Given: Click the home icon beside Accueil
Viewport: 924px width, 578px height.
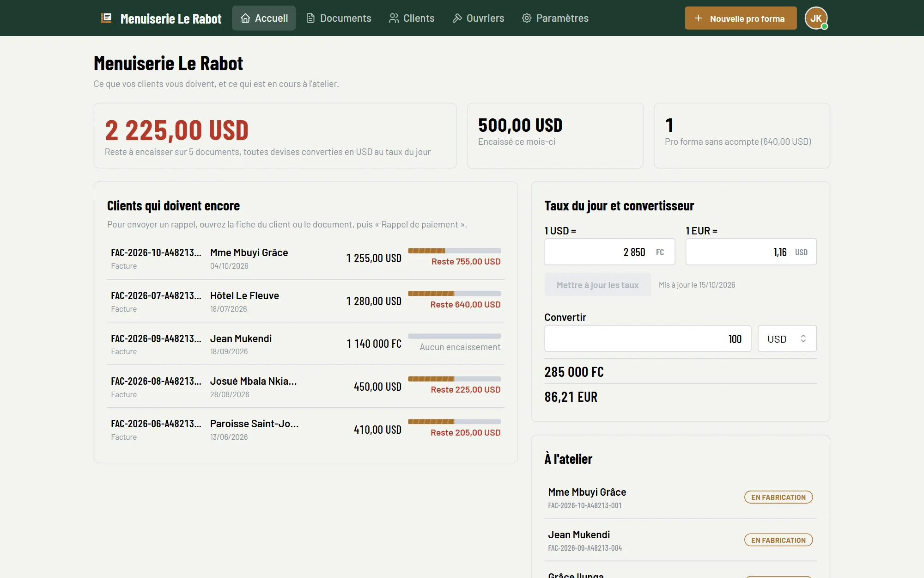Looking at the screenshot, I should click(245, 18).
